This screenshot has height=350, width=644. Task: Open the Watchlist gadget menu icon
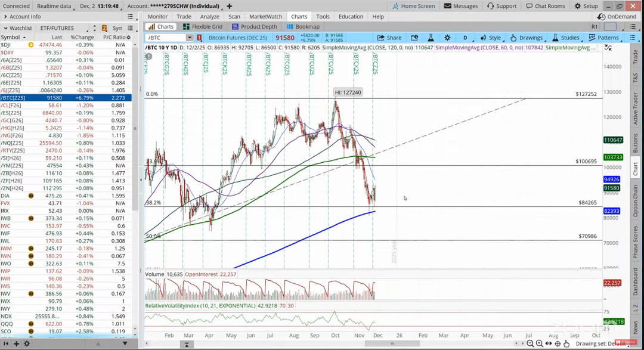[130, 28]
